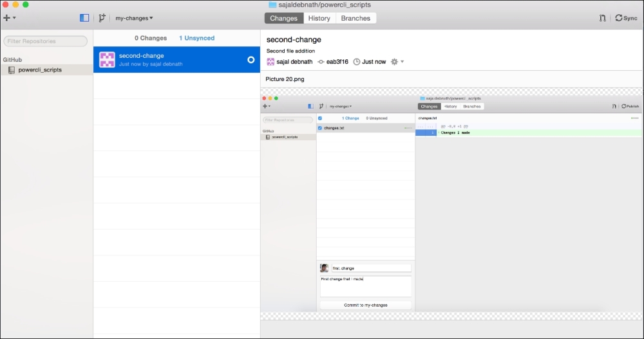Image resolution: width=644 pixels, height=339 pixels.
Task: Click the sajal debnath author avatar
Action: tap(270, 62)
